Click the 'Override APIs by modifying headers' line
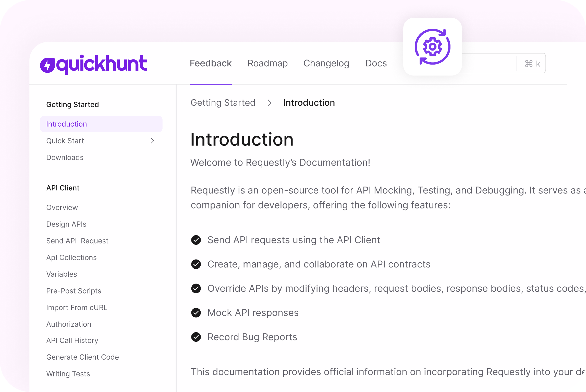 397,288
